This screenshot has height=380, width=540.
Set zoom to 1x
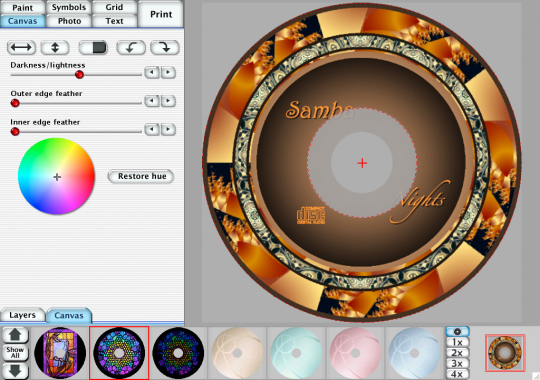click(x=457, y=342)
